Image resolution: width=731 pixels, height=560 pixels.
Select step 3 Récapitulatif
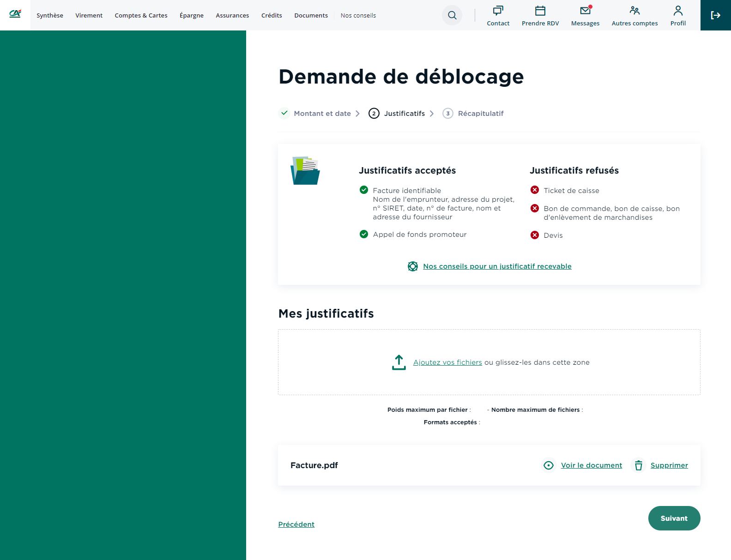point(480,114)
